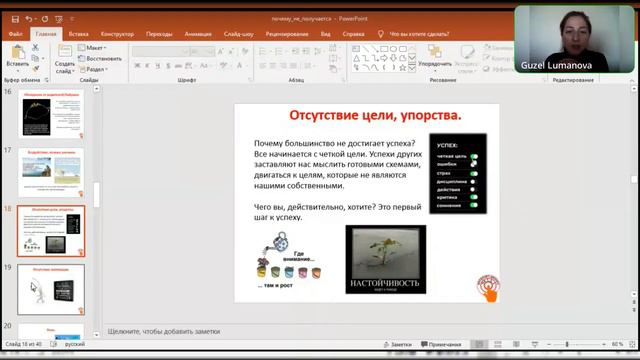Start slideshow icon in status bar

tap(535, 344)
